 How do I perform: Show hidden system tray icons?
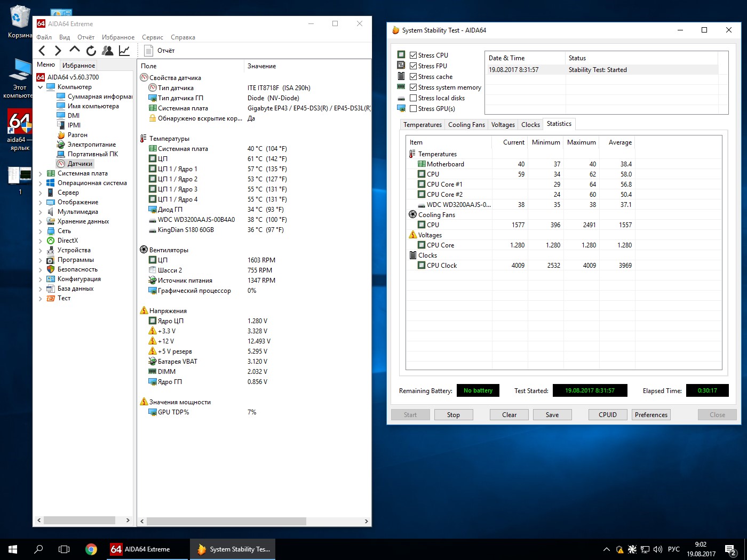(607, 549)
